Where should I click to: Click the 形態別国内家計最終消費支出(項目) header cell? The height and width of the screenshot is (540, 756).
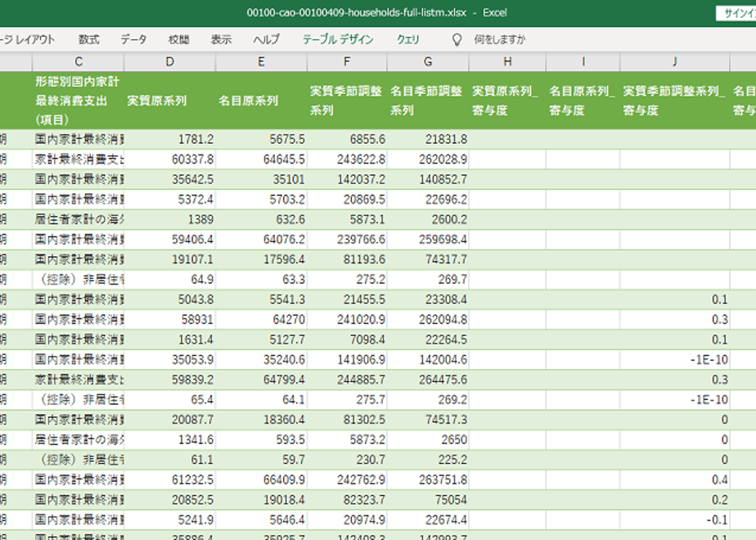coord(78,101)
